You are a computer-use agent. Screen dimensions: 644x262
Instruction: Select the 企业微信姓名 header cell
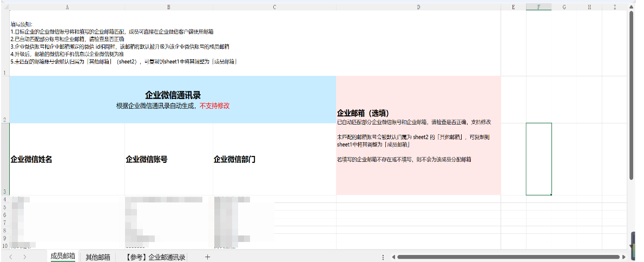[x=67, y=159]
